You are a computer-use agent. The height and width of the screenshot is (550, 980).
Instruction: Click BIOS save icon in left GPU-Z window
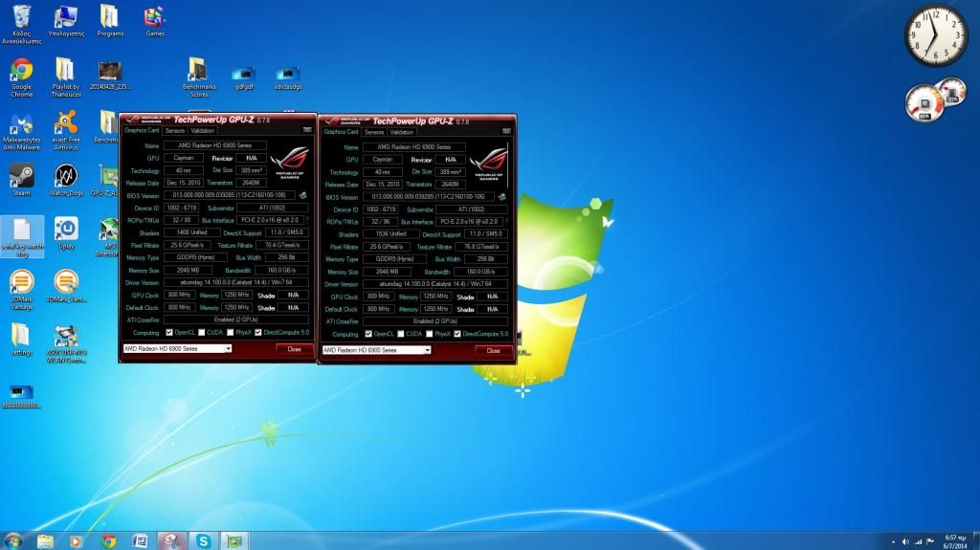coord(302,196)
